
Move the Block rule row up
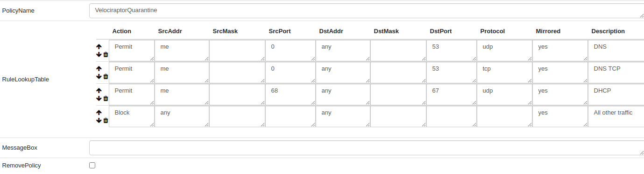click(99, 113)
